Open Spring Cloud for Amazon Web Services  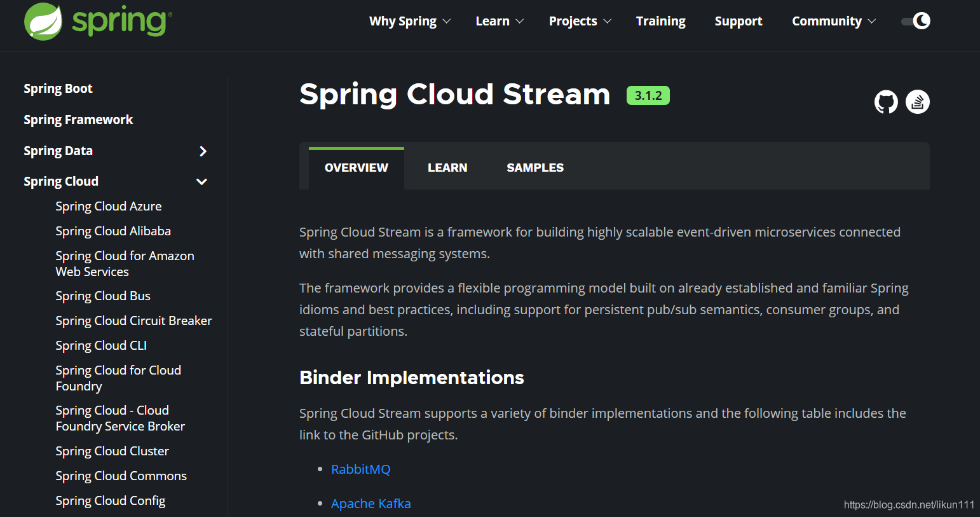point(125,263)
